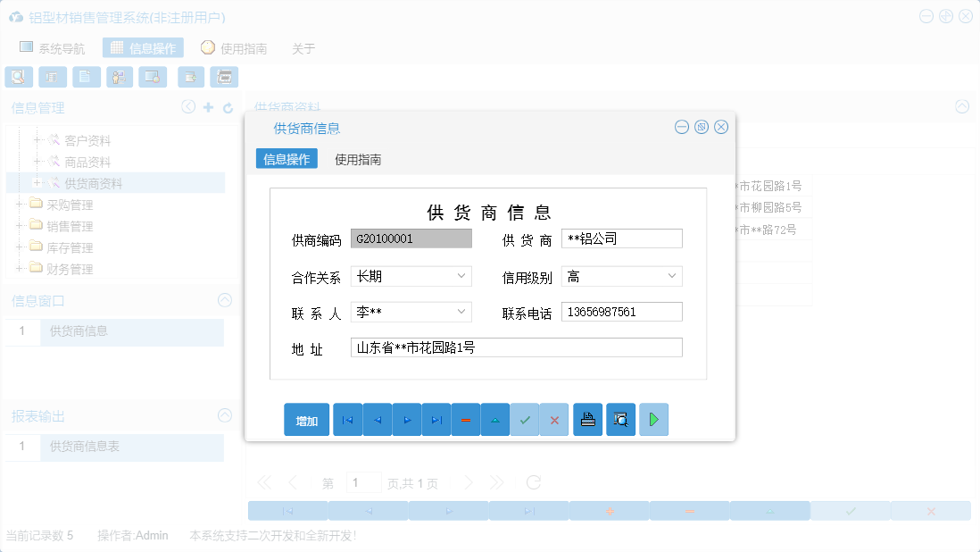The height and width of the screenshot is (552, 980).
Task: Jump to the last record with navigation icon
Action: point(436,419)
